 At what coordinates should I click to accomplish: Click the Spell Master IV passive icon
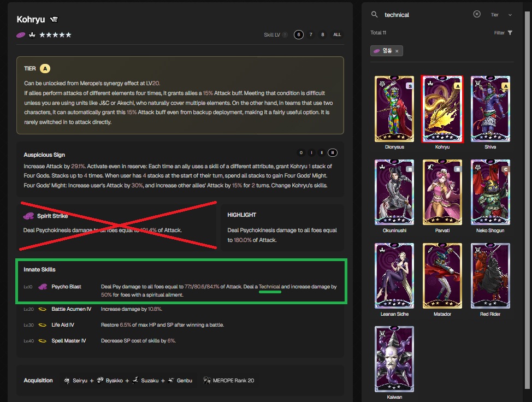(42, 341)
